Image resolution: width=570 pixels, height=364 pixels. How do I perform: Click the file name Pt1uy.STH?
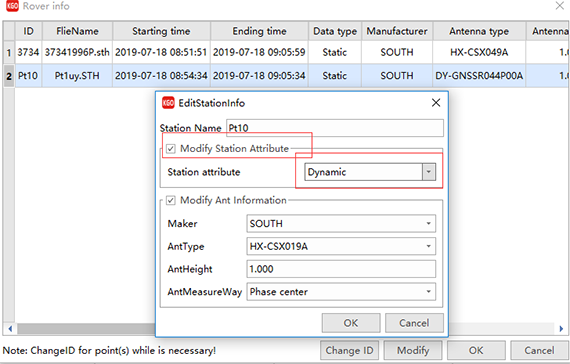point(77,76)
